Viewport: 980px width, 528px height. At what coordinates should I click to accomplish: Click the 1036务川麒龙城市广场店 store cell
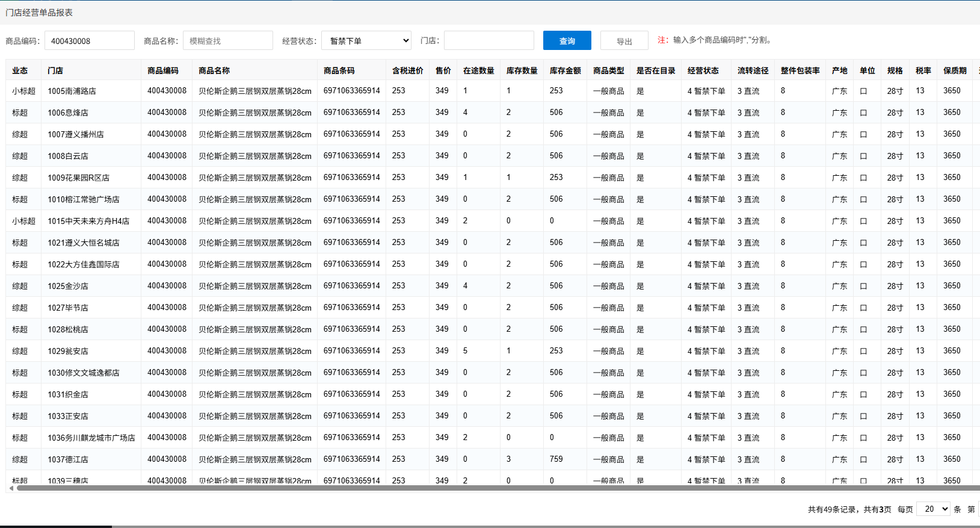click(91, 438)
